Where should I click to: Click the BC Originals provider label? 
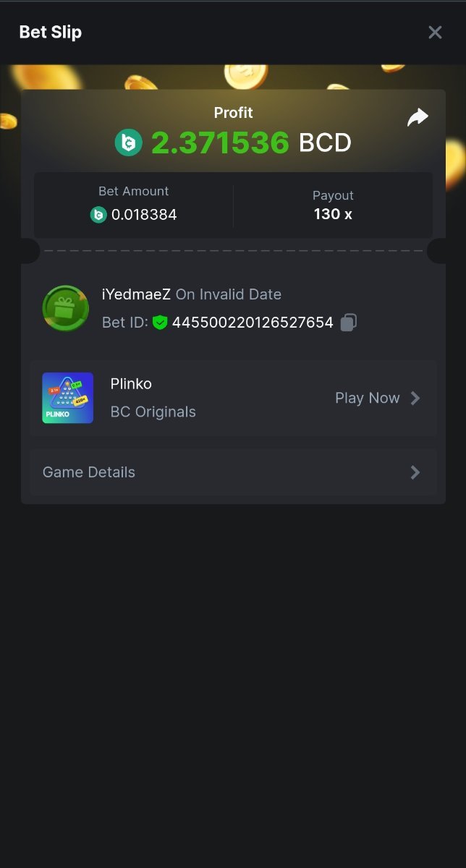(153, 412)
